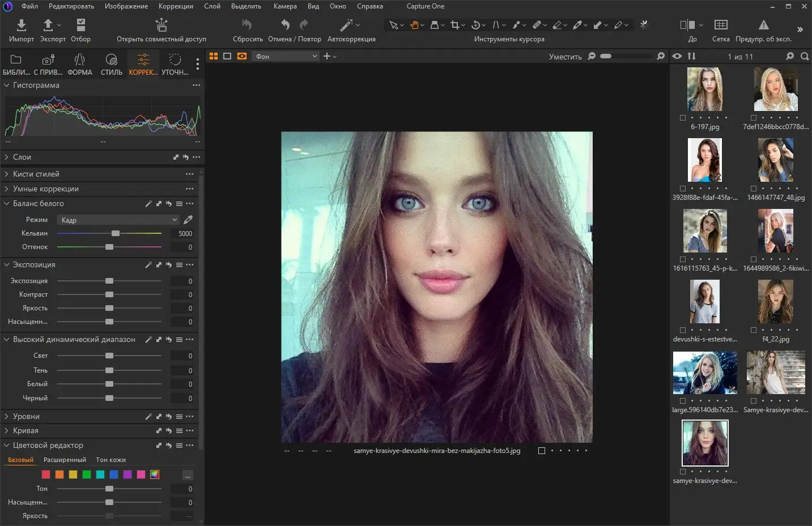The width and height of the screenshot is (812, 526).
Task: Tick the checkbox under f4_22.jpg thumbnail
Action: (754, 330)
